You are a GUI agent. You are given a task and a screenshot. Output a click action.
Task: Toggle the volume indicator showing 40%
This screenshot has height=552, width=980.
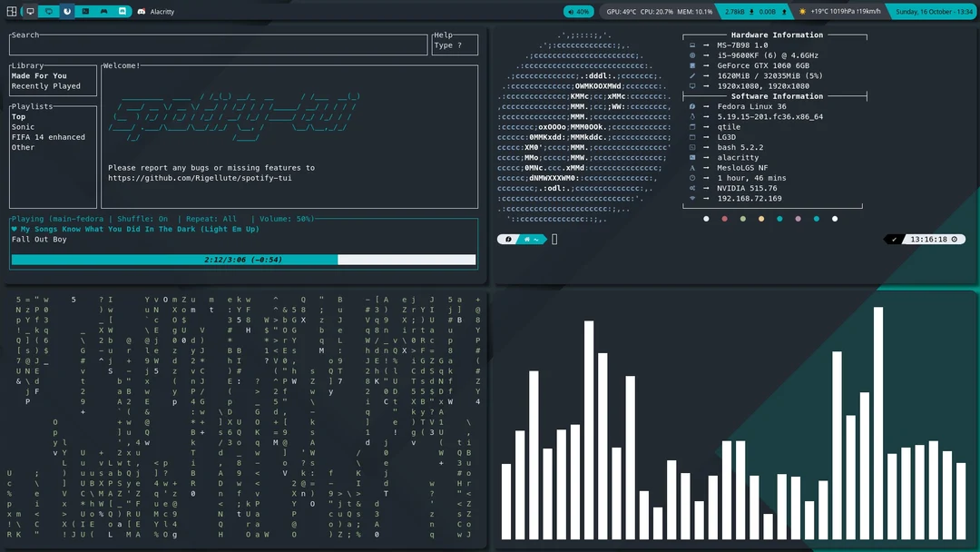(578, 12)
